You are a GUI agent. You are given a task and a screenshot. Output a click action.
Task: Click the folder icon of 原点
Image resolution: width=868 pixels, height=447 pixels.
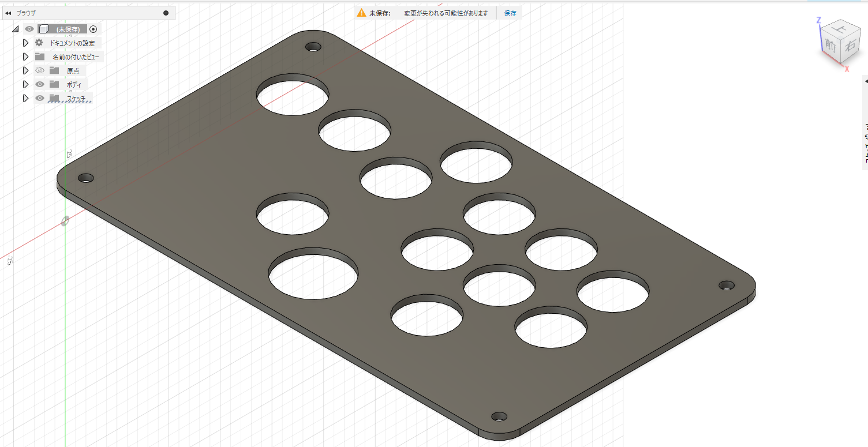click(x=54, y=70)
